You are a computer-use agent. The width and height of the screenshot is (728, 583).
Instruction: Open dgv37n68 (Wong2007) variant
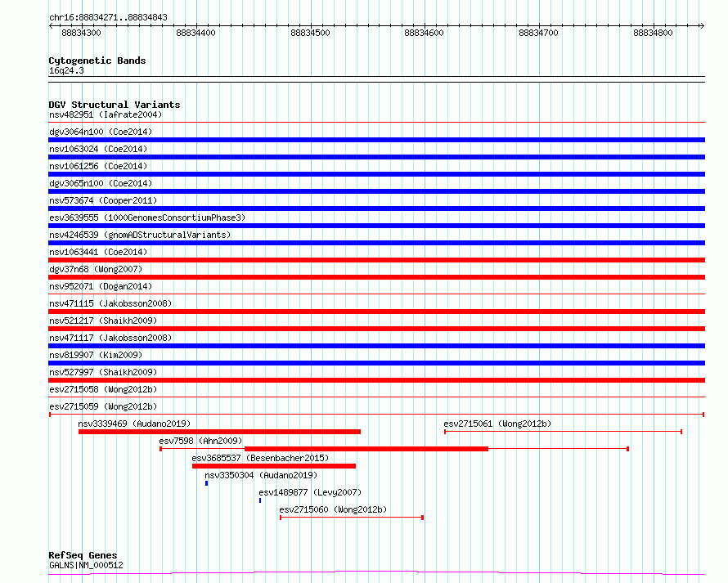click(x=96, y=269)
